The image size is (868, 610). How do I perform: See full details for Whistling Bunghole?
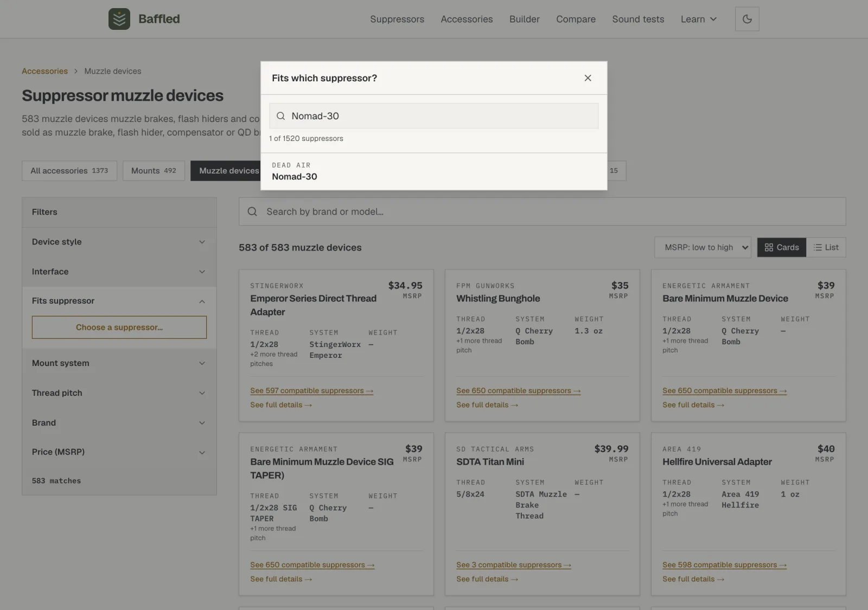tap(487, 405)
